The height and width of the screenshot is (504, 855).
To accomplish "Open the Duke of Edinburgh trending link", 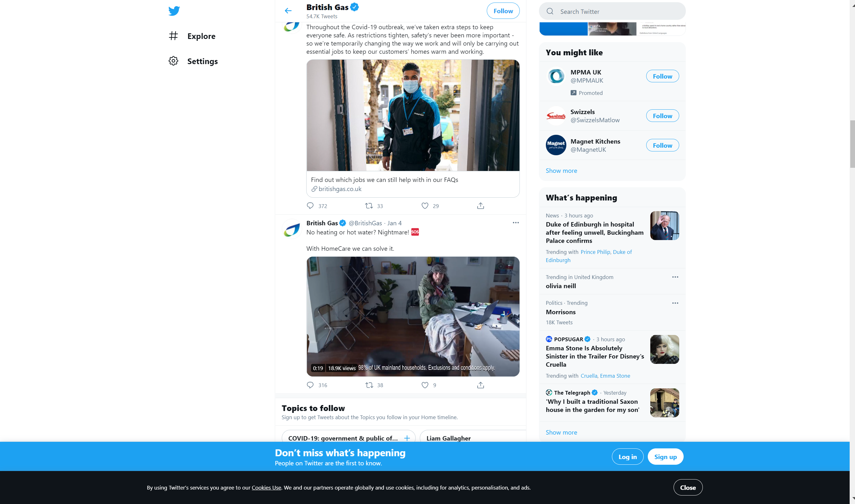I will (589, 256).
